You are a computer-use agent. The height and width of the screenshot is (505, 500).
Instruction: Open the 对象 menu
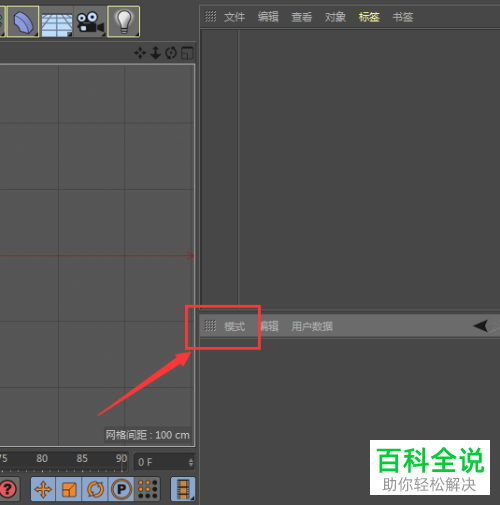[335, 17]
